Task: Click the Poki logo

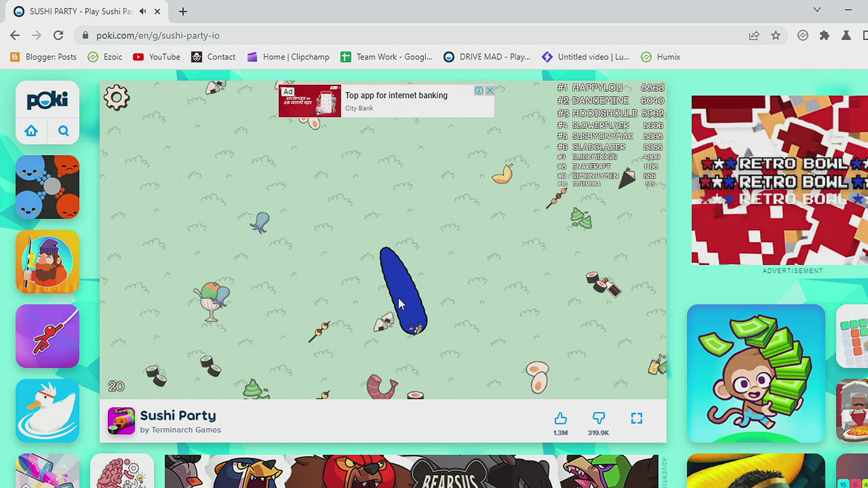Action: [x=47, y=100]
